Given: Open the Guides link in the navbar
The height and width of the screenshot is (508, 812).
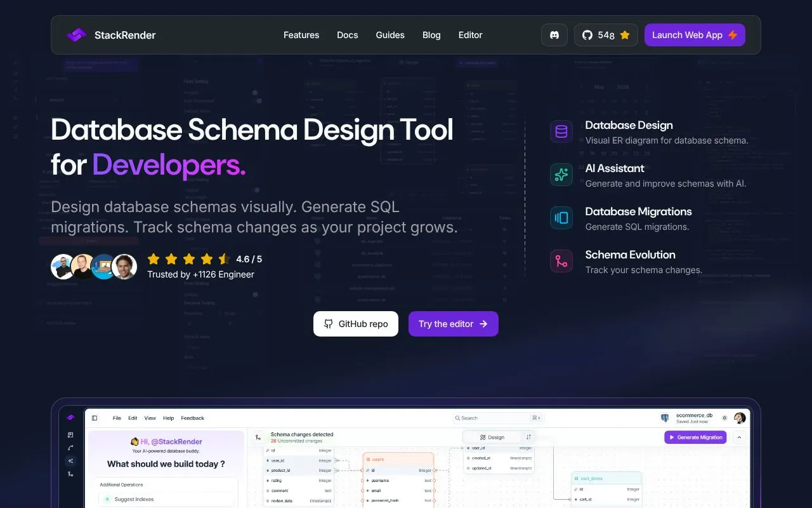Looking at the screenshot, I should click(390, 35).
